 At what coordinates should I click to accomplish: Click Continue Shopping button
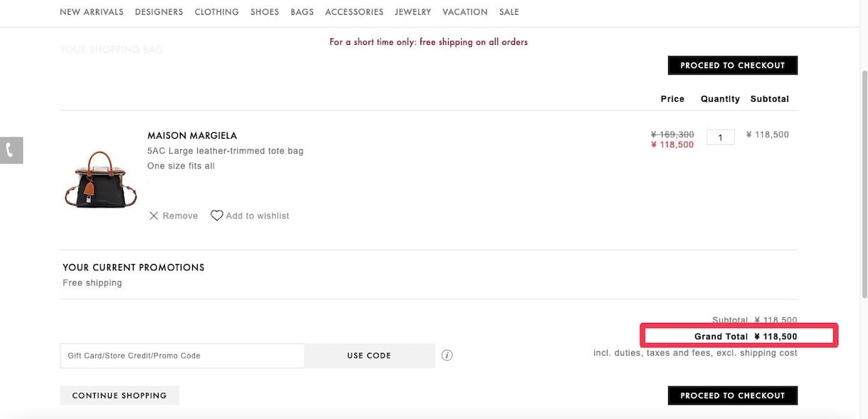120,396
